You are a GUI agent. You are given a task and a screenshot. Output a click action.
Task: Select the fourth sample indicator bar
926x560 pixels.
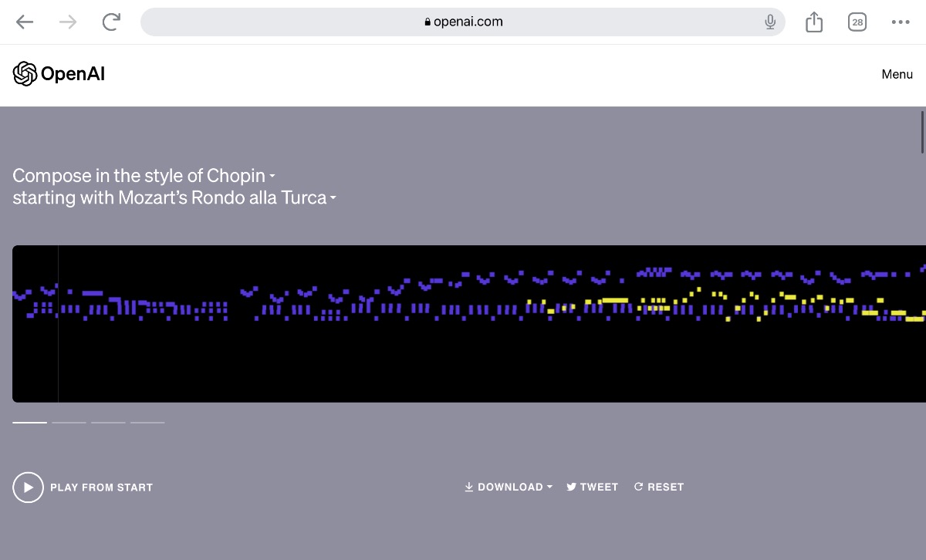tap(147, 422)
